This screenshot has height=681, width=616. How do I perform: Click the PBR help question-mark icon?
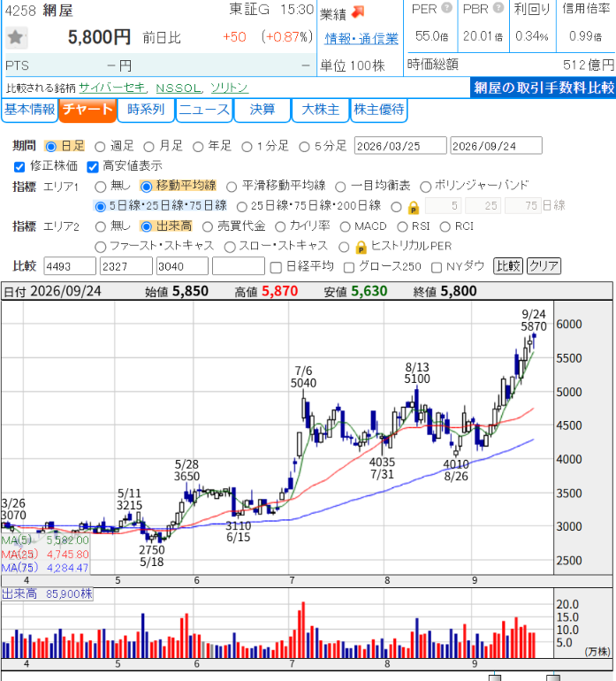pos(498,8)
